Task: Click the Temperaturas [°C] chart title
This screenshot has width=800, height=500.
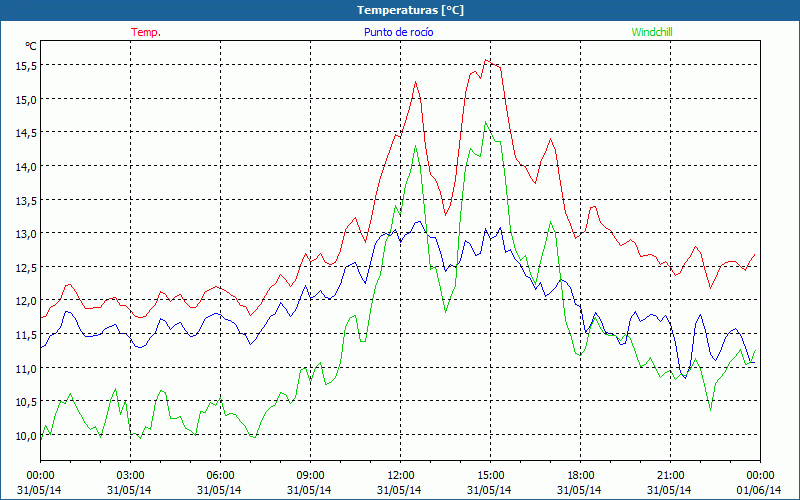Action: click(x=410, y=10)
